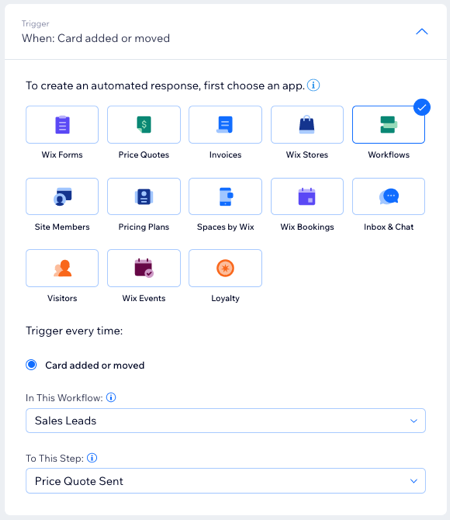Choose the Loyalty app icon
This screenshot has width=450, height=520.
225,268
